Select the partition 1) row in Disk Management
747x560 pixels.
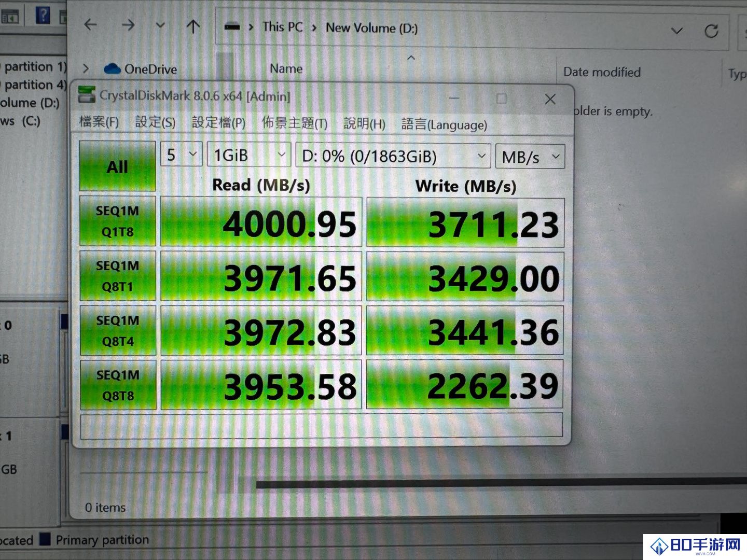click(33, 66)
